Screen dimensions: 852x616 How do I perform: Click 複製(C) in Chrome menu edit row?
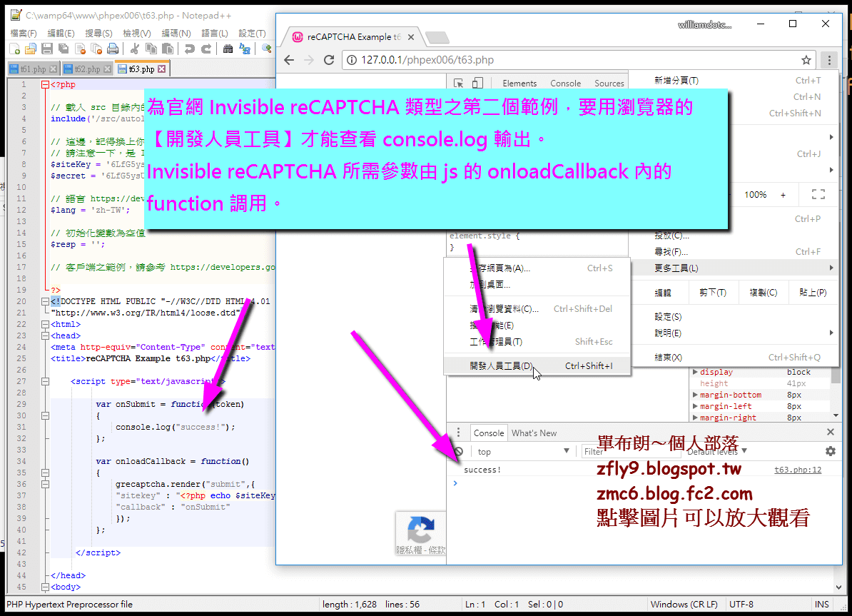click(763, 293)
